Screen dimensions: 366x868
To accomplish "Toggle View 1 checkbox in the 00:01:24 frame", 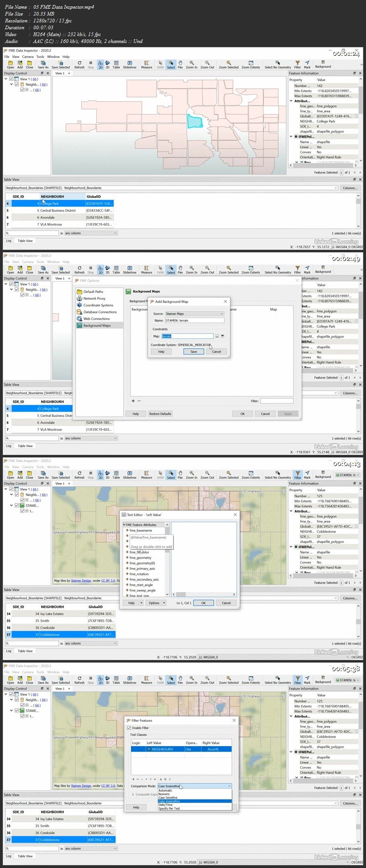I will pos(11,79).
